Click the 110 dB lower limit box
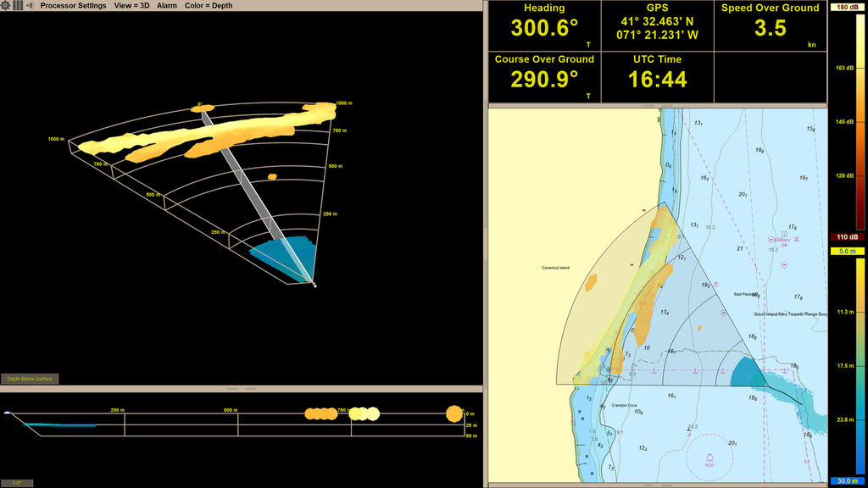Image resolution: width=868 pixels, height=488 pixels. click(x=848, y=237)
